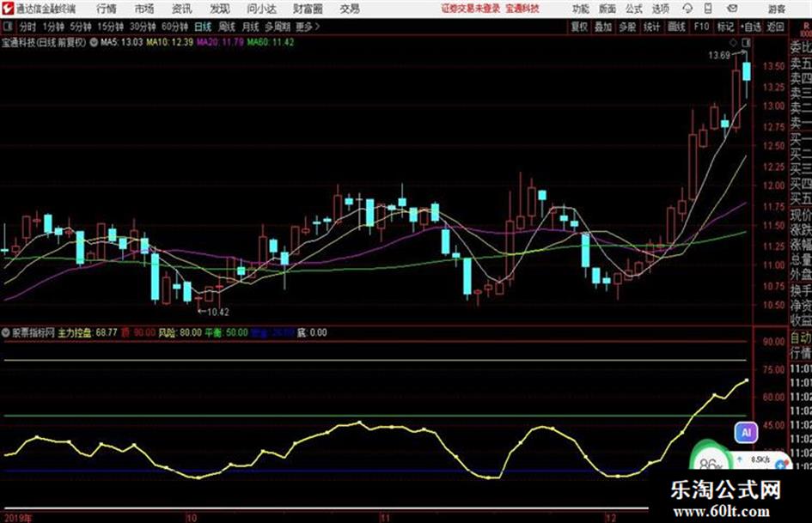This screenshot has height=523, width=812.
Task: Select the 月线 monthly period tab
Action: click(251, 27)
